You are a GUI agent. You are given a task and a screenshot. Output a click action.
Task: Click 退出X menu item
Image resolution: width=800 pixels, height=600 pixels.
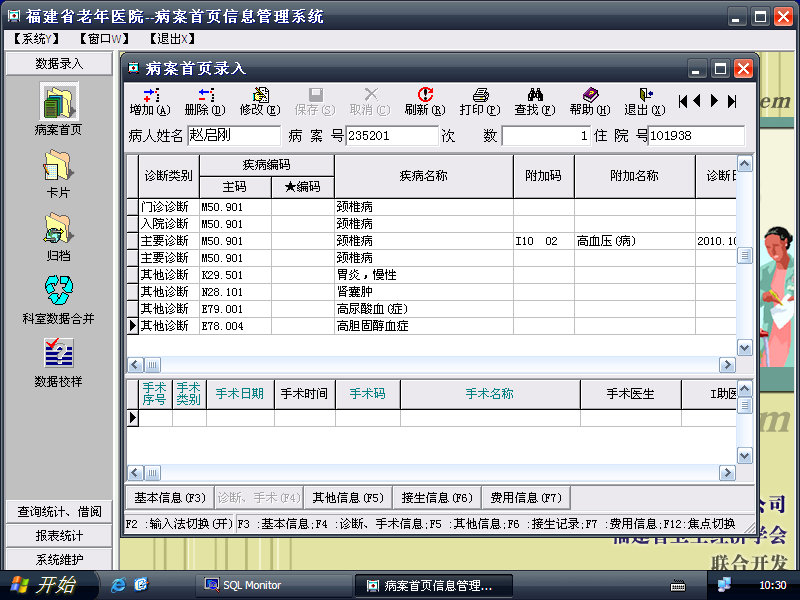[172, 39]
